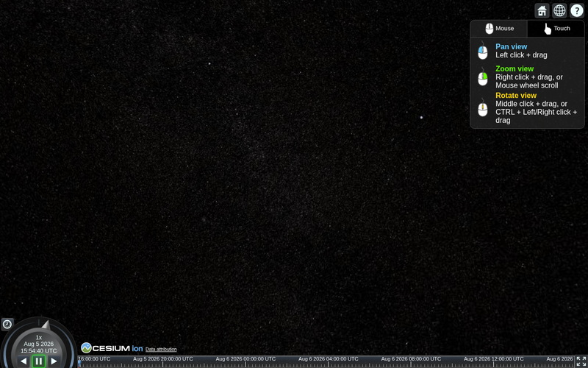Image resolution: width=588 pixels, height=368 pixels.
Task: Click the speed shuttle ring pointer knob
Action: [46, 325]
